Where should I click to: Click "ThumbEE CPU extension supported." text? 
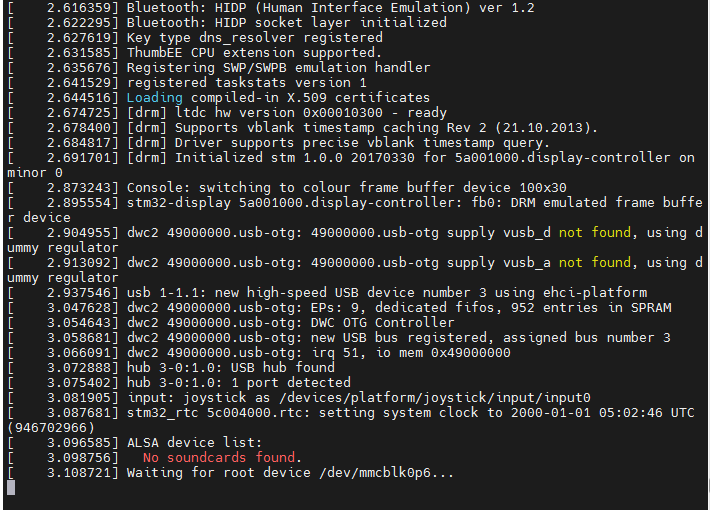point(254,52)
